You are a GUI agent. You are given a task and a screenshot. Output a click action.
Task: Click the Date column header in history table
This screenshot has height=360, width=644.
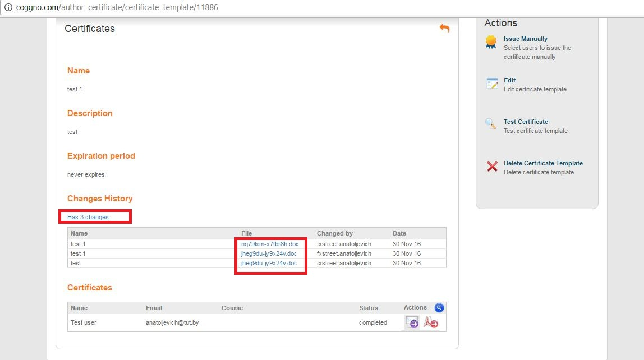(x=399, y=233)
